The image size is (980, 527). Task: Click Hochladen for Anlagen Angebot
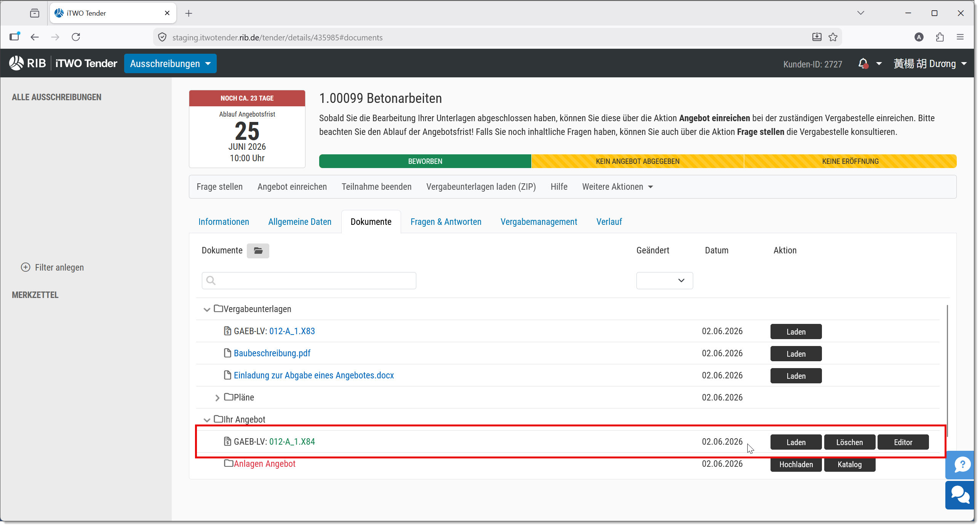(796, 464)
